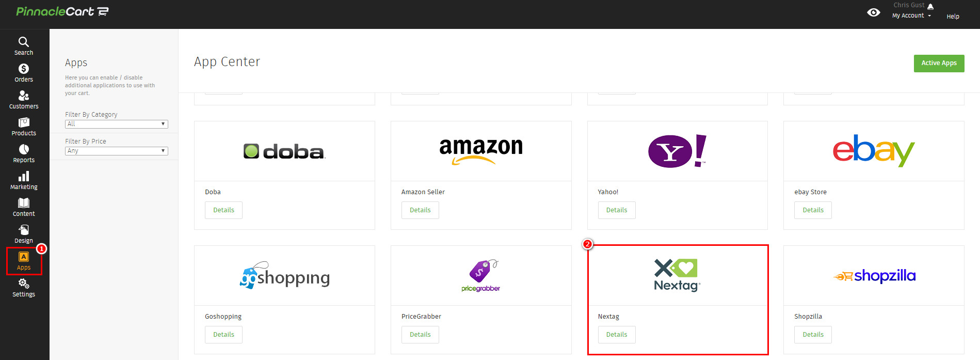This screenshot has height=360, width=980.
Task: Open Details for PriceGrabber app
Action: coord(420,335)
